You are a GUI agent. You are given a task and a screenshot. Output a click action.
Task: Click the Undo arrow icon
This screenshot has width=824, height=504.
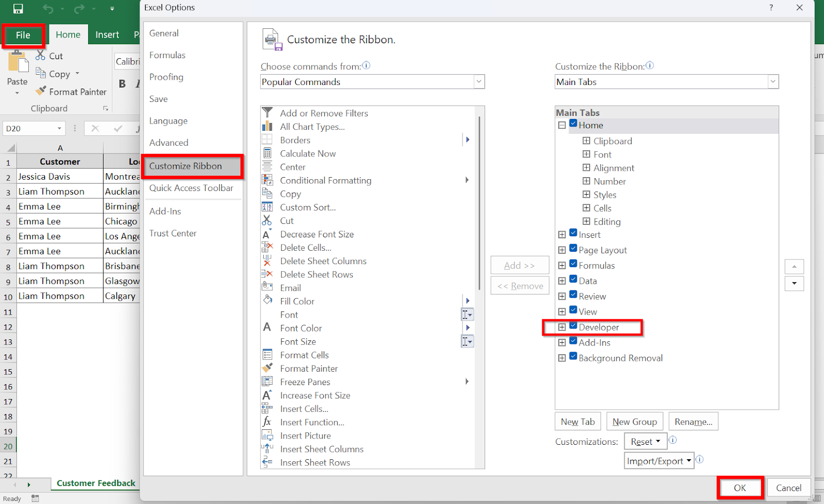pos(48,9)
